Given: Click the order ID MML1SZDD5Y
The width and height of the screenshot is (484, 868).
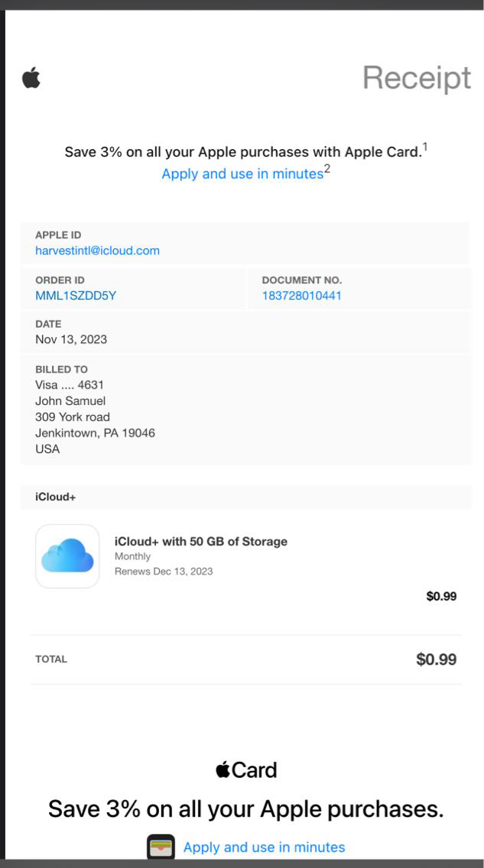Looking at the screenshot, I should pos(76,296).
